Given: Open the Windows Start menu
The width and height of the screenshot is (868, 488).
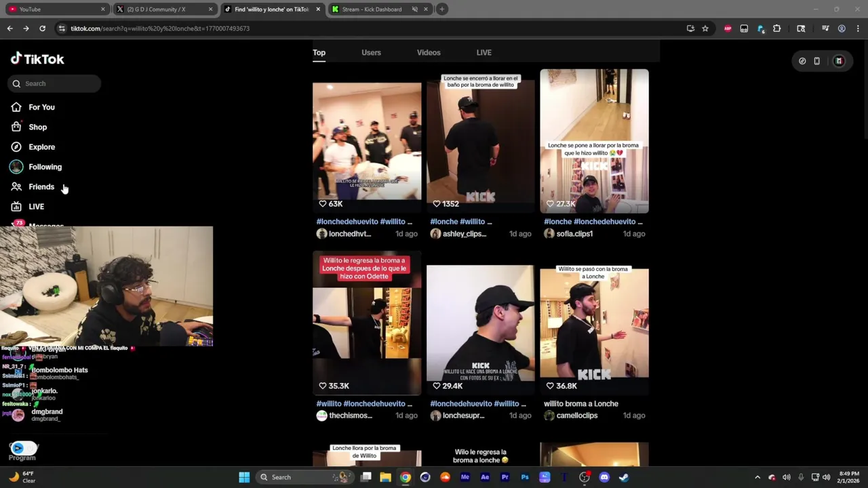Looking at the screenshot, I should tap(244, 477).
